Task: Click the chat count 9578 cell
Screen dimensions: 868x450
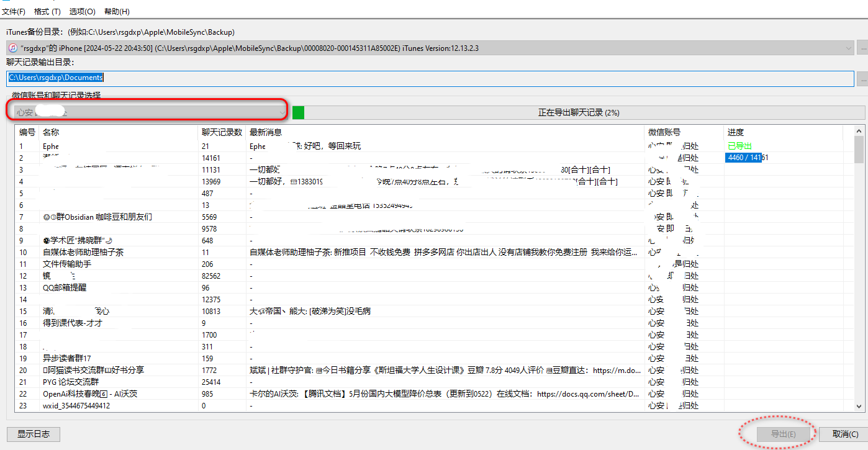Action: point(209,228)
